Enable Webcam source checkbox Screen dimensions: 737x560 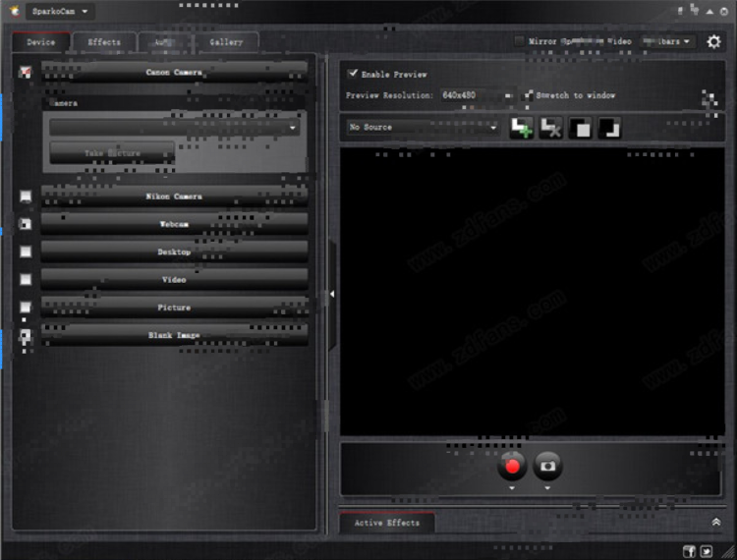click(26, 224)
